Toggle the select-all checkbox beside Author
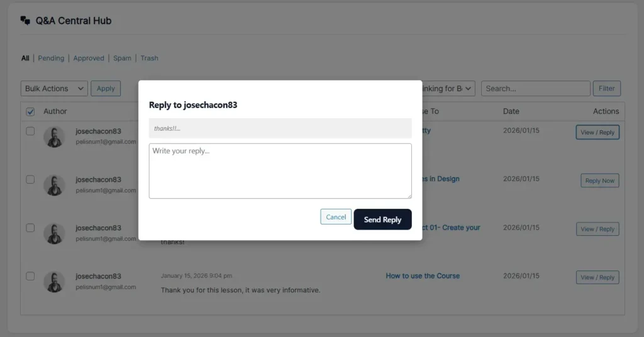 pyautogui.click(x=30, y=112)
